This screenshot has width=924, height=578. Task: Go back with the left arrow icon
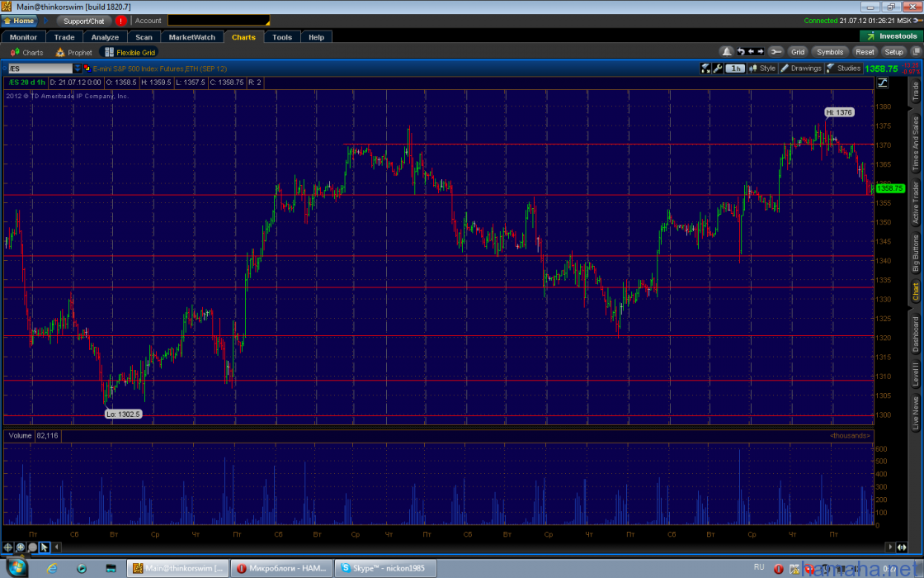pos(751,52)
